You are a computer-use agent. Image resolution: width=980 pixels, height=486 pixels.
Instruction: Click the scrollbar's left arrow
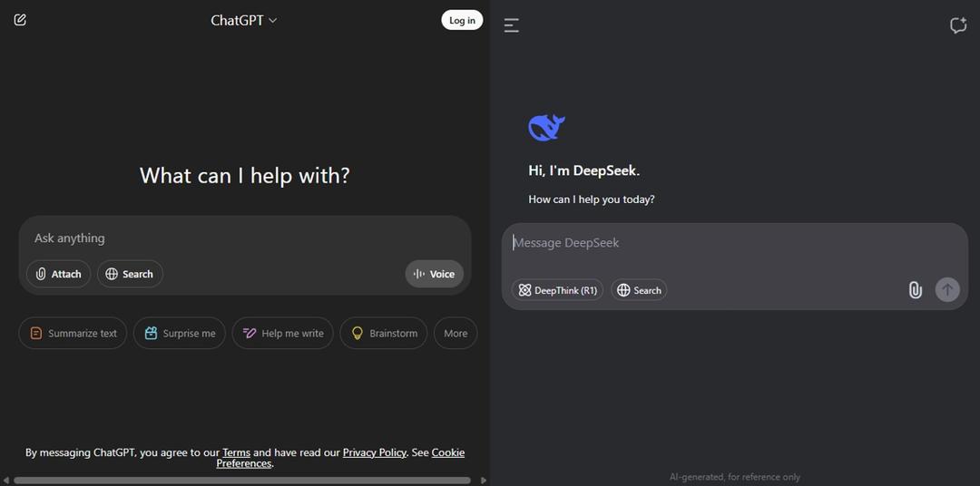click(x=5, y=481)
